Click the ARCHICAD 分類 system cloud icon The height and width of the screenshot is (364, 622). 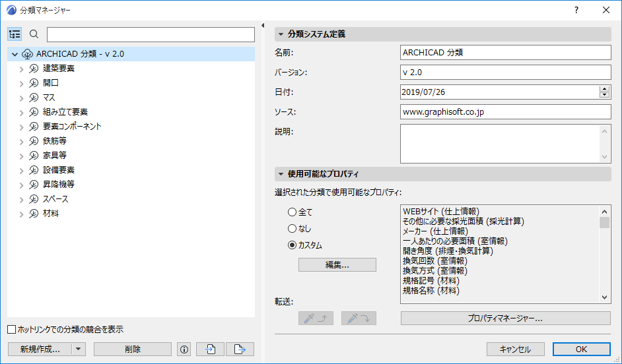click(x=27, y=54)
